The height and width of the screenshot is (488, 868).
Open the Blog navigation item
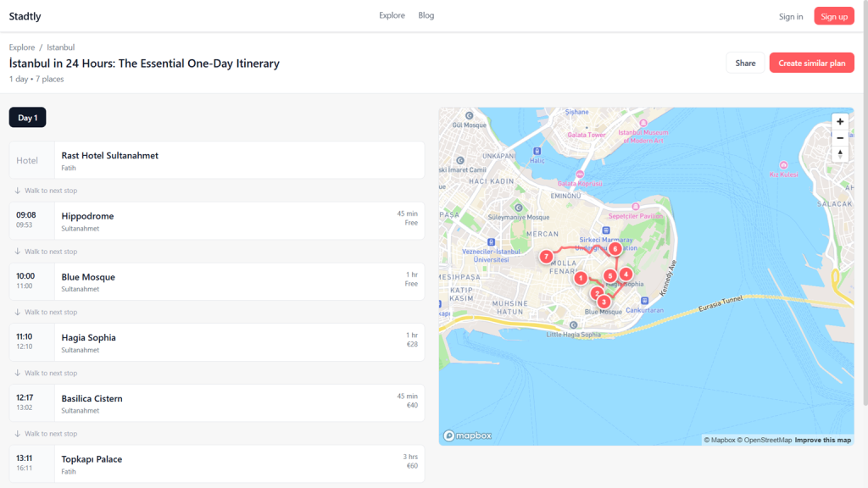pos(426,15)
